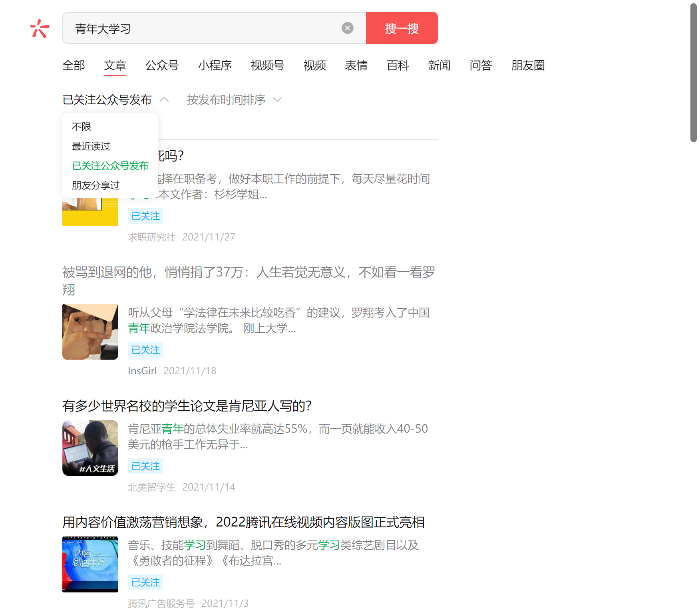Click the date 2021/11/27
Screen dimensions: 700x612
[209, 237]
